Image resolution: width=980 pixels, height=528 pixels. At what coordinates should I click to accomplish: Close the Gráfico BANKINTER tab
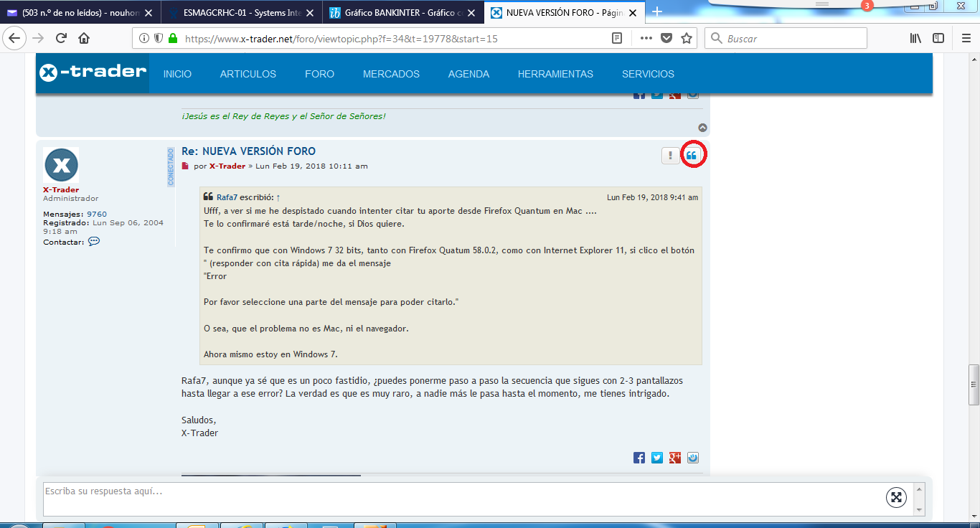(x=472, y=13)
